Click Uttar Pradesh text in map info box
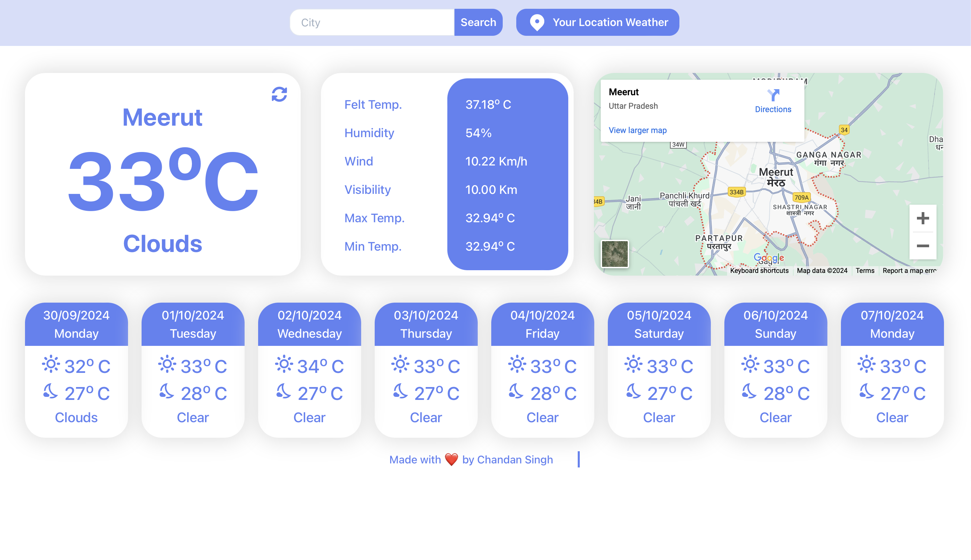The image size is (971, 560). pos(633,106)
